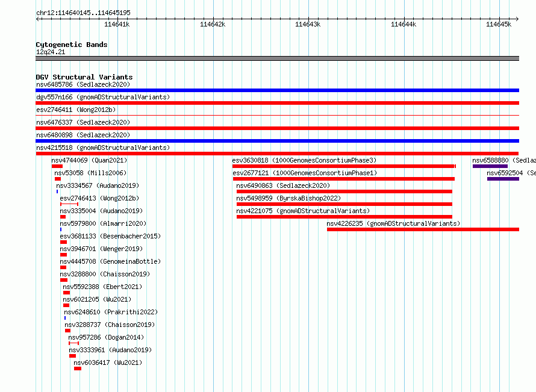Open the nsv6592504 variant label
This screenshot has height=392, width=536.
click(x=511, y=173)
